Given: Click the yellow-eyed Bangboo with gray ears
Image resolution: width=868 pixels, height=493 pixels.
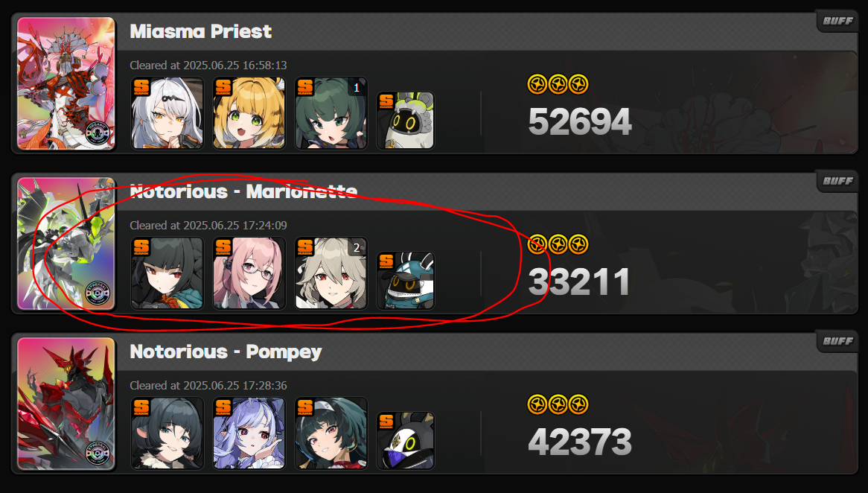Looking at the screenshot, I should (406, 121).
